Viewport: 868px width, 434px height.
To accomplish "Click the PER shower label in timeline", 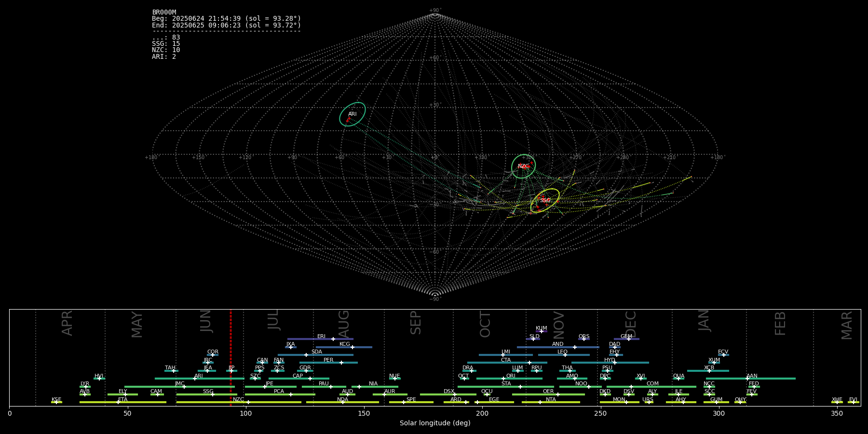I will click(328, 360).
